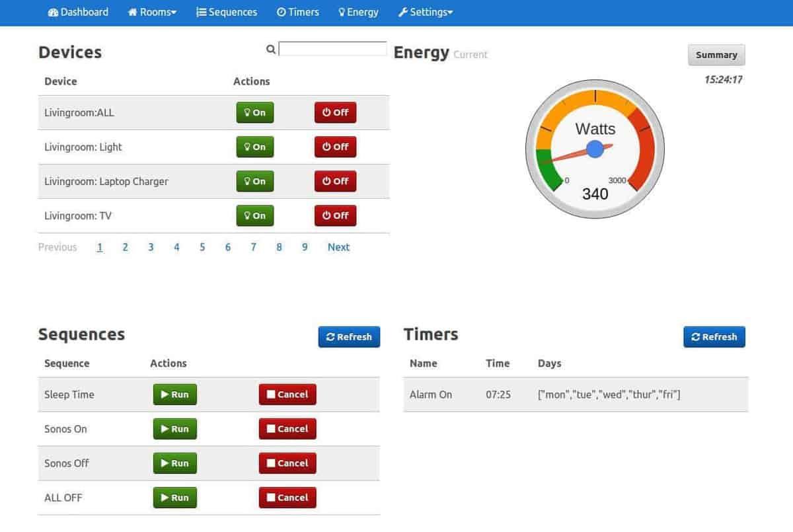Click the clock icon beside Timers
Image resolution: width=793 pixels, height=532 pixels.
[x=281, y=13]
